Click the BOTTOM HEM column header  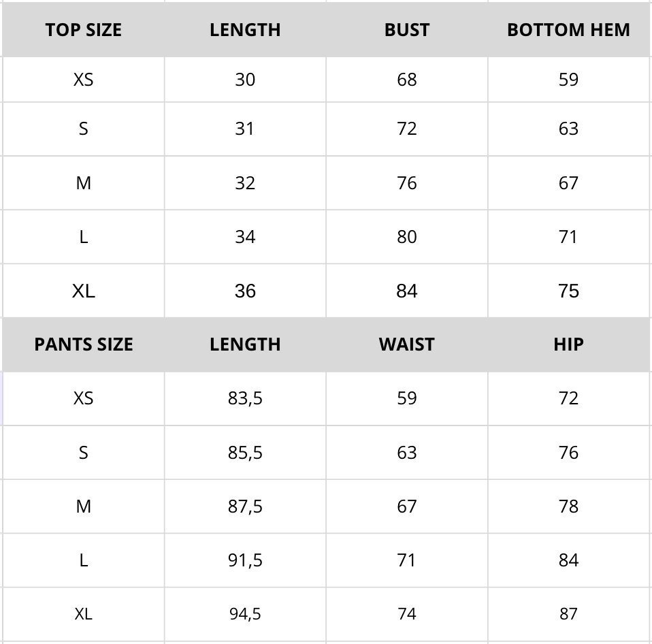click(568, 30)
